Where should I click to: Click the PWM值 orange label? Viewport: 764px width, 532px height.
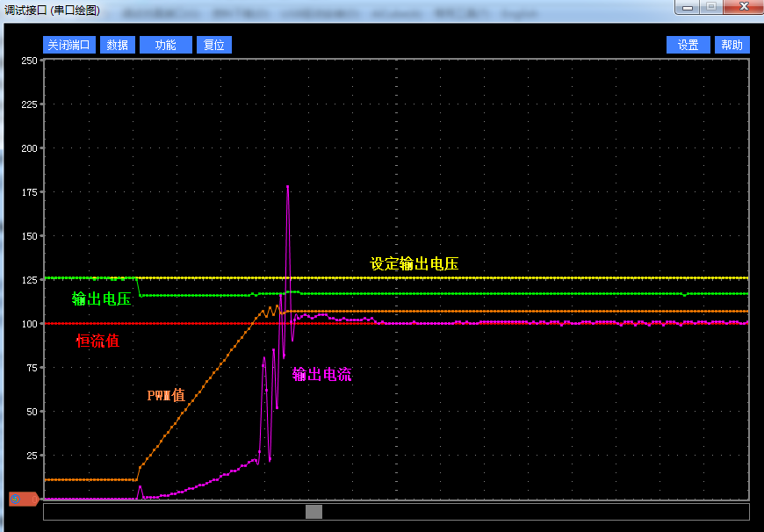[x=166, y=395]
